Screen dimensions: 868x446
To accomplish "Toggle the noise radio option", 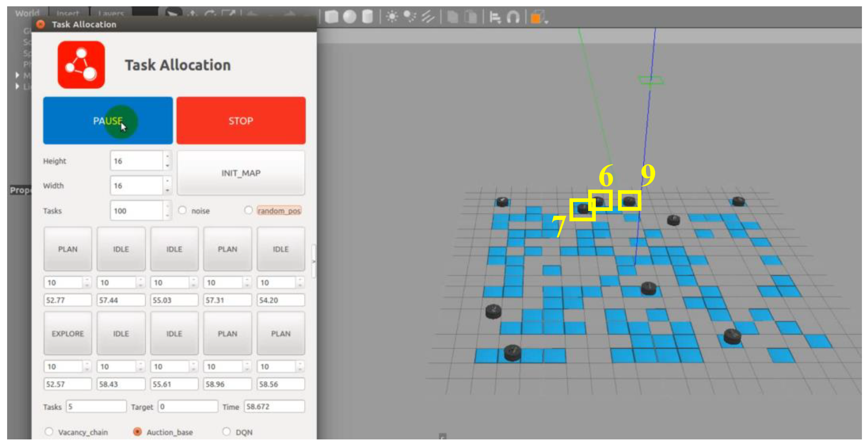I will (182, 210).
